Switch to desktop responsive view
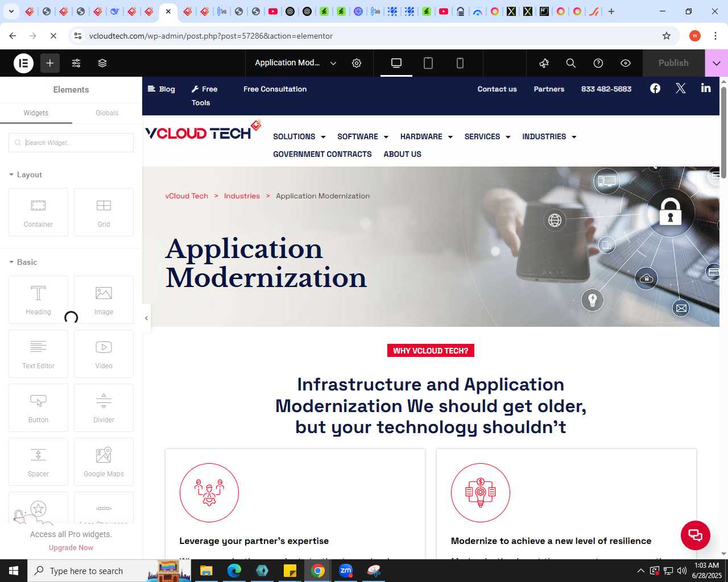Image resolution: width=728 pixels, height=582 pixels. (396, 63)
